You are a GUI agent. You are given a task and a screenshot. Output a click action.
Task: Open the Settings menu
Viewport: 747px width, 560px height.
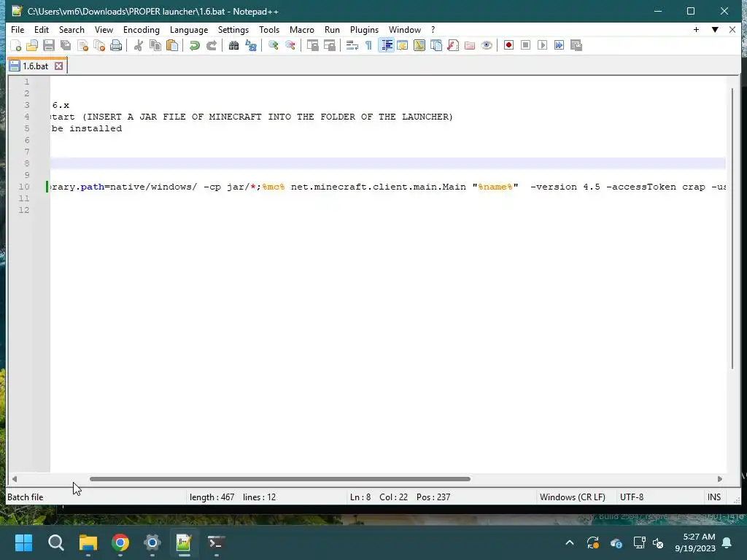233,29
